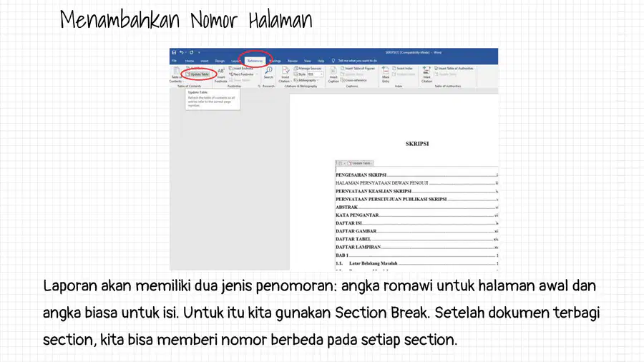The image size is (644, 362).
Task: Open the File tab
Action: (x=174, y=61)
